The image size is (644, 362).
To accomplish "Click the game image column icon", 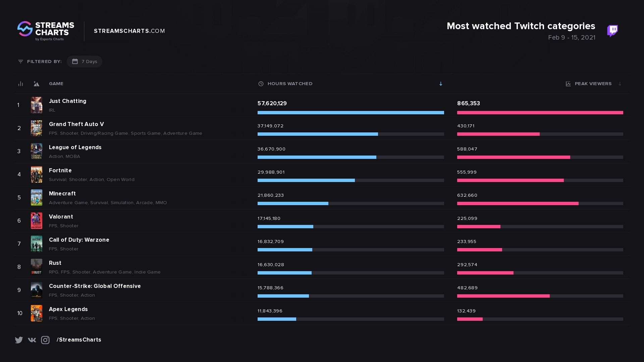I will click(x=37, y=84).
